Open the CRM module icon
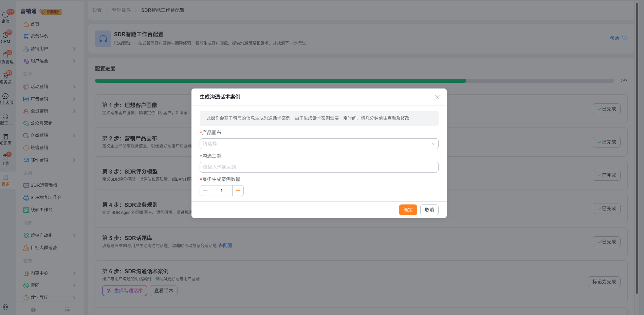The height and width of the screenshot is (315, 644). [5, 37]
